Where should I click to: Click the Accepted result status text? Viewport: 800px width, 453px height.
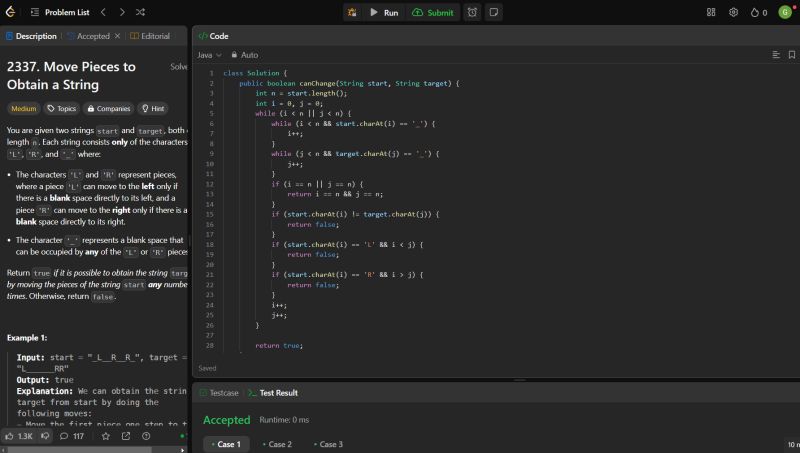[x=227, y=420]
